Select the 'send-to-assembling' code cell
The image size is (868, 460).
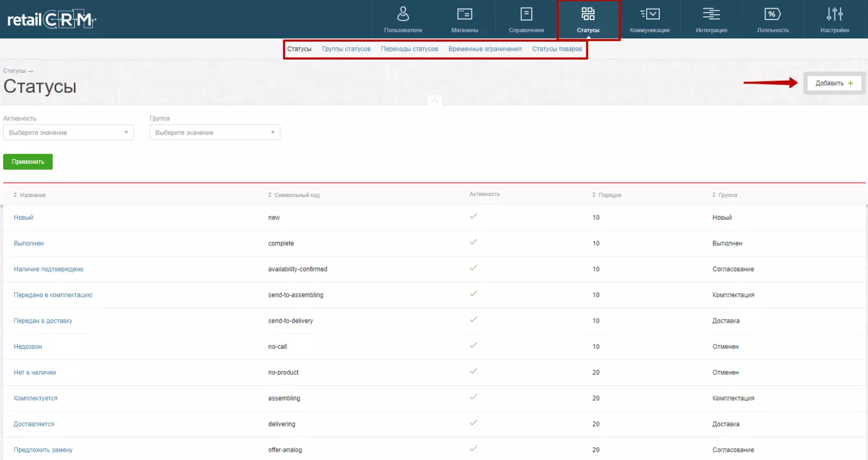tap(296, 295)
